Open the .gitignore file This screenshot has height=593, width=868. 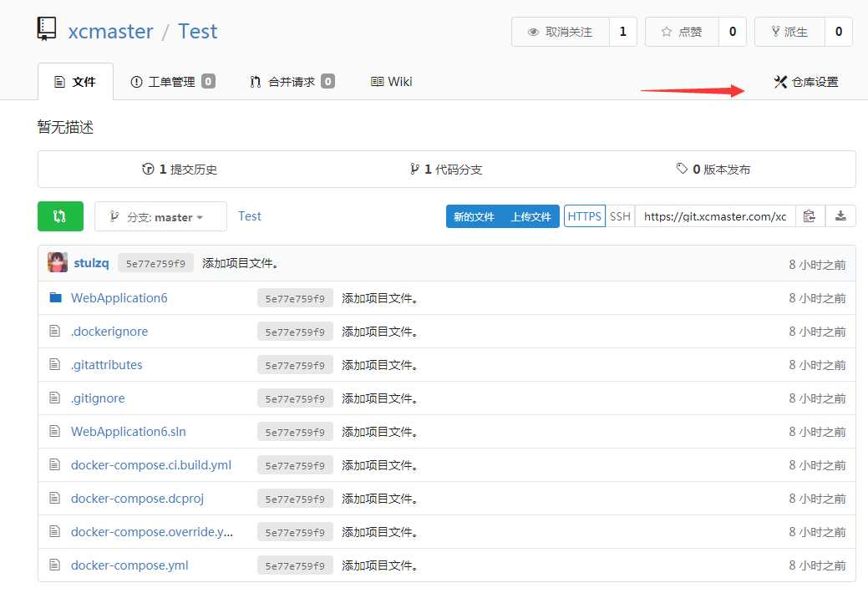point(98,398)
